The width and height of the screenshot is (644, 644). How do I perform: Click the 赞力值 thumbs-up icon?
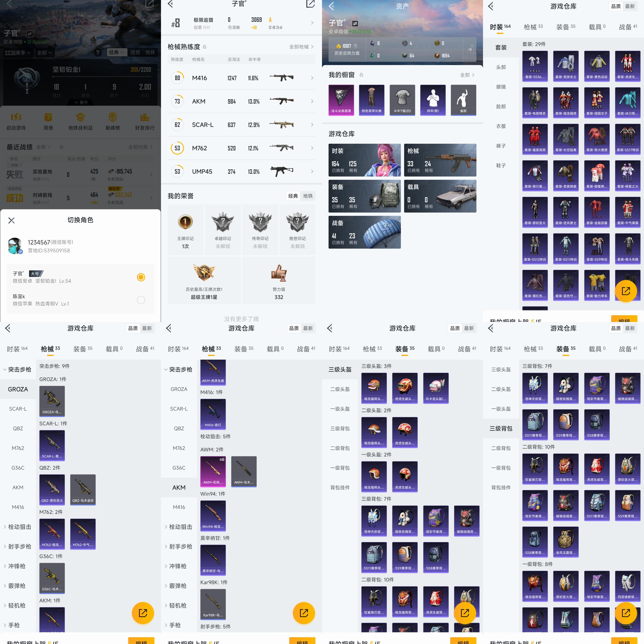tap(279, 273)
